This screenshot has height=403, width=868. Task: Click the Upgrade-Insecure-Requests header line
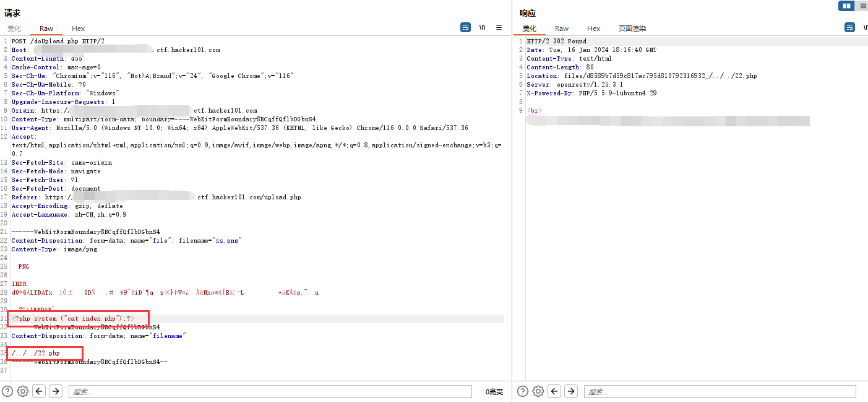pos(63,102)
